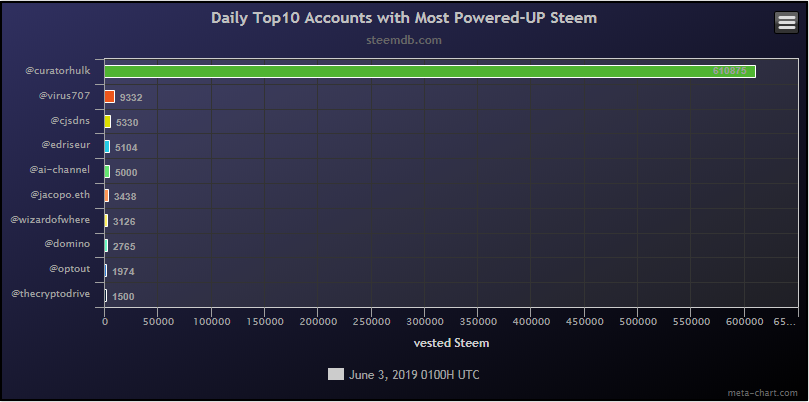This screenshot has width=809, height=402.
Task: Click the @wizardofwhere bar
Action: tap(106, 221)
